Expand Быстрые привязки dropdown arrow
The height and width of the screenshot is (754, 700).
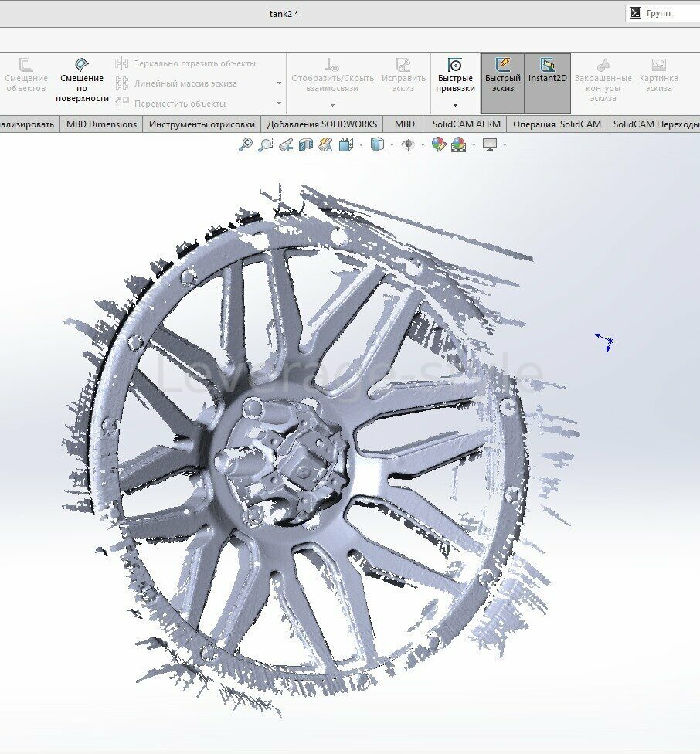455,105
